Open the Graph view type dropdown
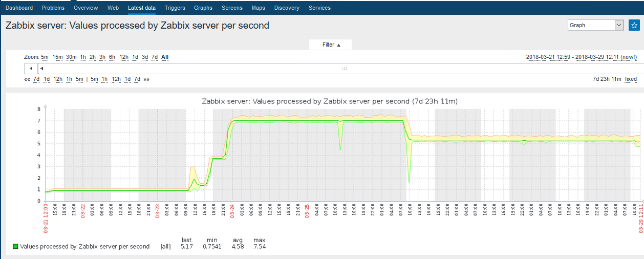Viewport: 644px width, 259px height. (596, 25)
